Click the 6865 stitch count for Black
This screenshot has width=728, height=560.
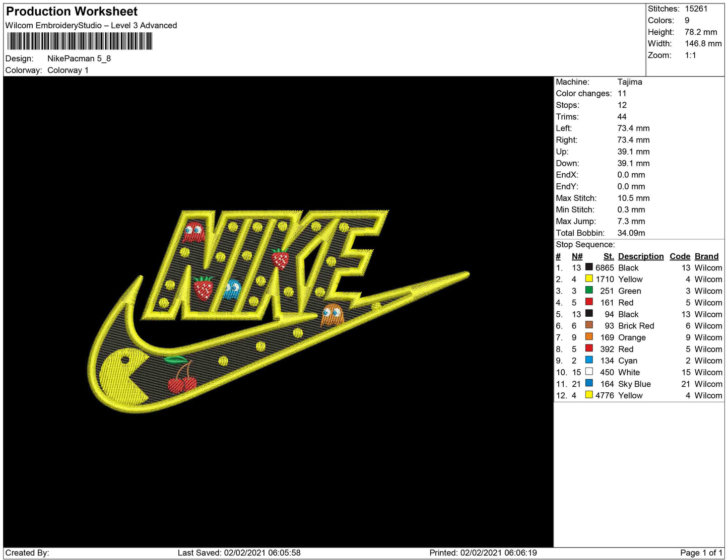click(x=605, y=267)
